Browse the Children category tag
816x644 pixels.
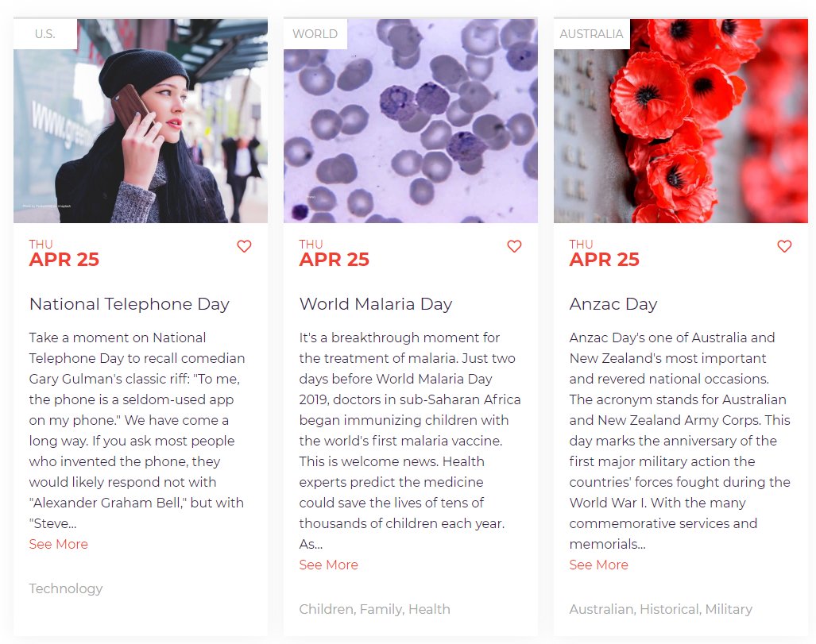327,609
